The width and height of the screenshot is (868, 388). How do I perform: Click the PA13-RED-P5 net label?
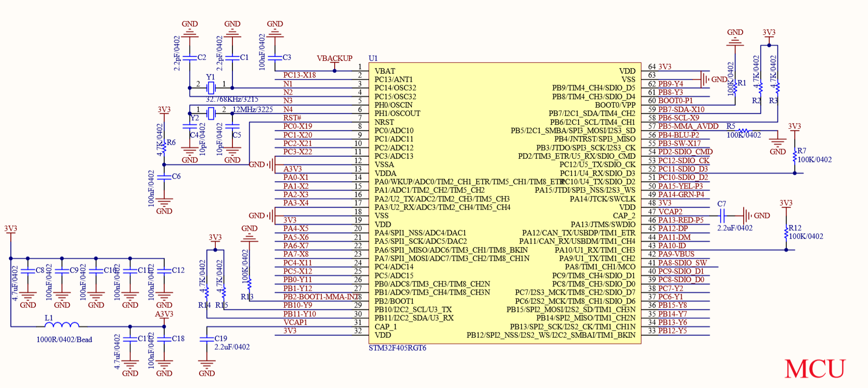click(681, 220)
